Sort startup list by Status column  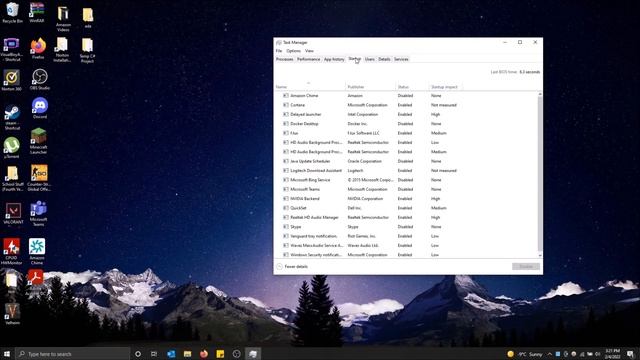coord(412,87)
